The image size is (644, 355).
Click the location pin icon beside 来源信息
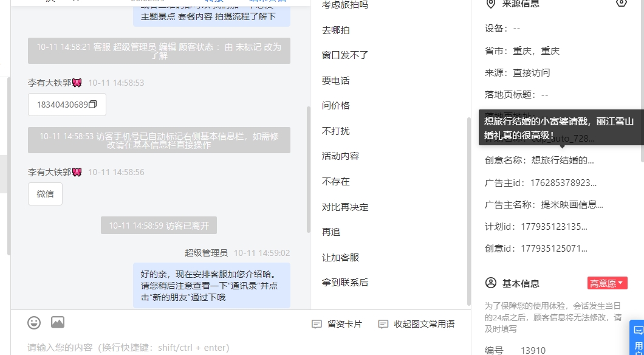pos(490,4)
